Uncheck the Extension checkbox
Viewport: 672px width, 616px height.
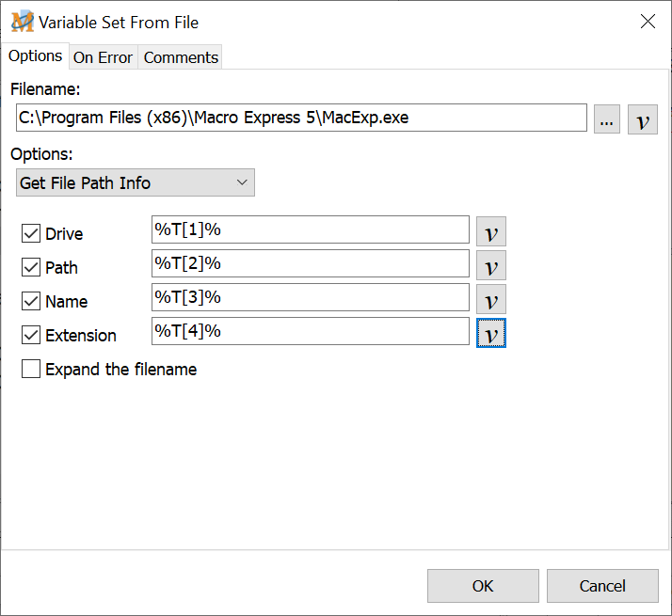click(31, 336)
